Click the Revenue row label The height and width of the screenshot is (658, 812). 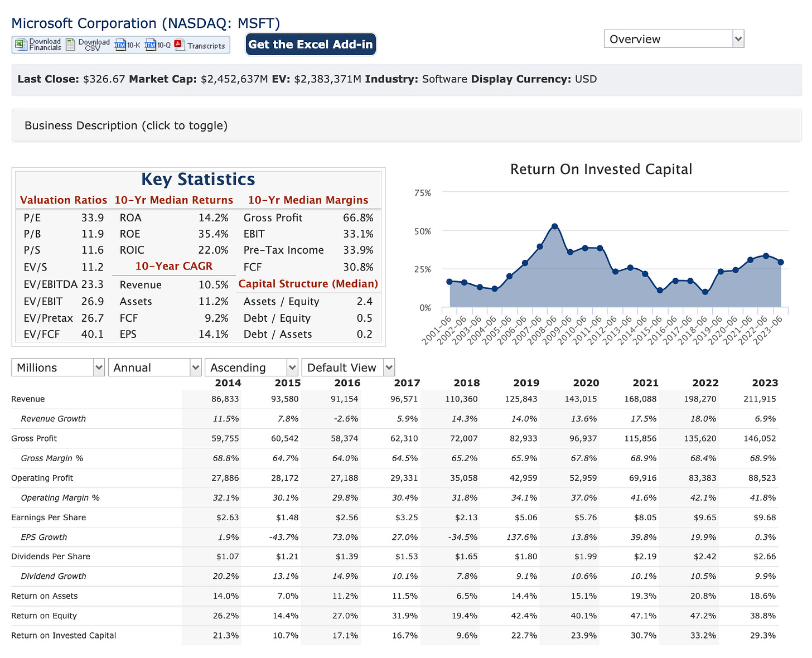tap(28, 399)
